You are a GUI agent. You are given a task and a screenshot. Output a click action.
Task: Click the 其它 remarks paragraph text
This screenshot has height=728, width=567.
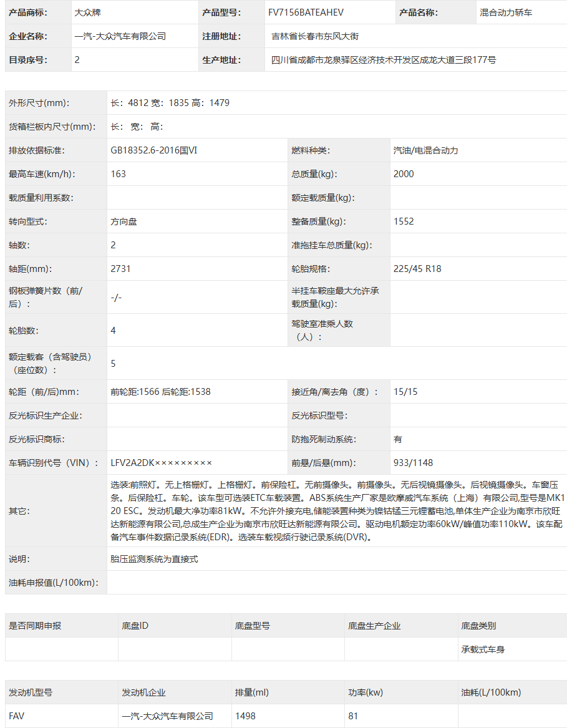[337, 511]
